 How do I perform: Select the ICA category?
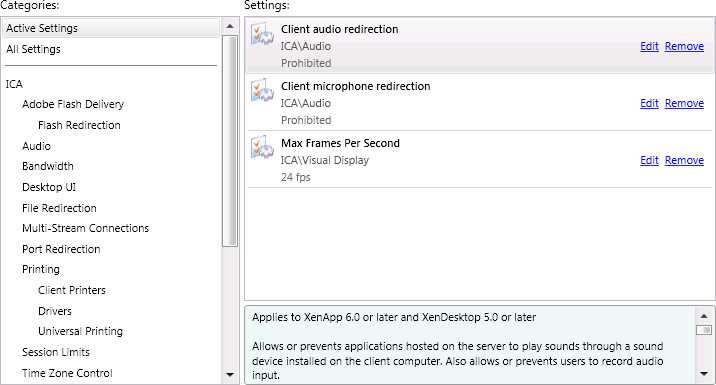click(14, 84)
